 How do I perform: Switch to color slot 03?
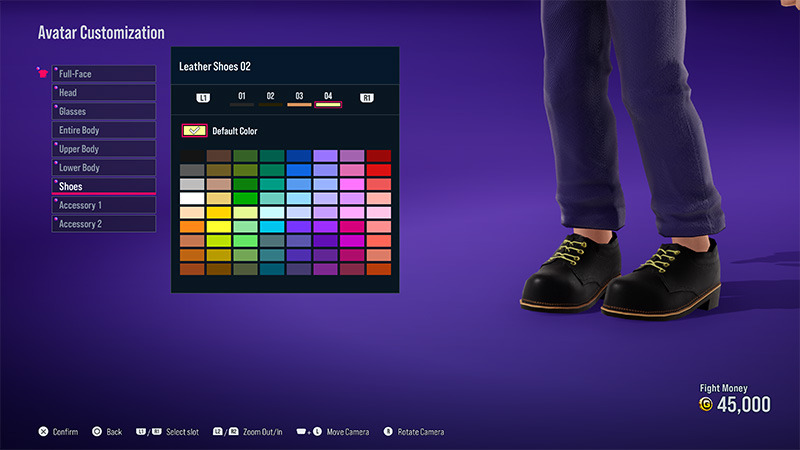click(x=299, y=98)
